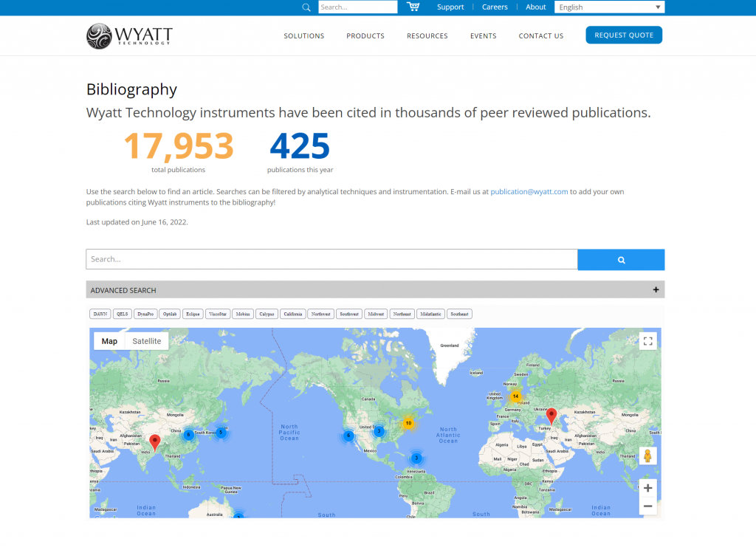
Task: Click the magnifier icon in the top bar
Action: point(306,7)
